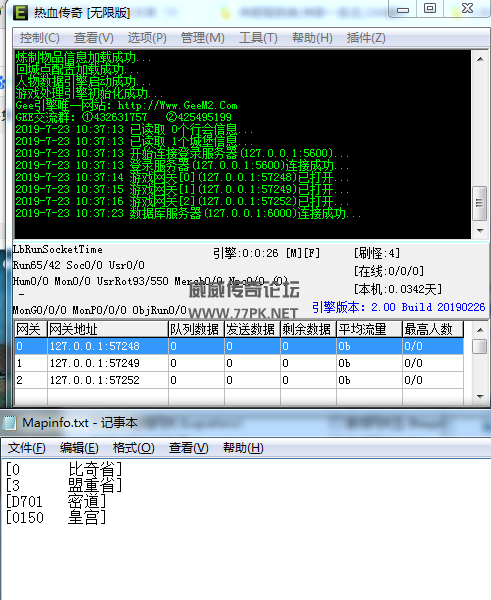Open the 工具(T) menu
Screen dimensions: 491x600
pyautogui.click(x=258, y=38)
